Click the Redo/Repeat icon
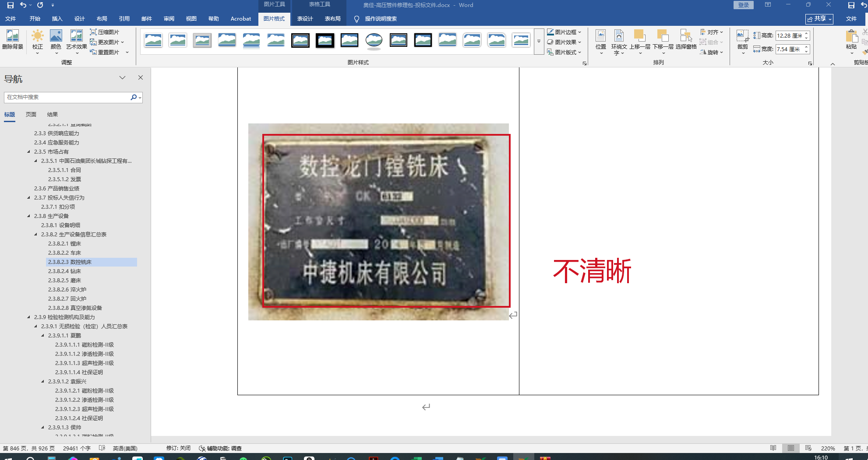This screenshot has width=868, height=460. pyautogui.click(x=40, y=5)
